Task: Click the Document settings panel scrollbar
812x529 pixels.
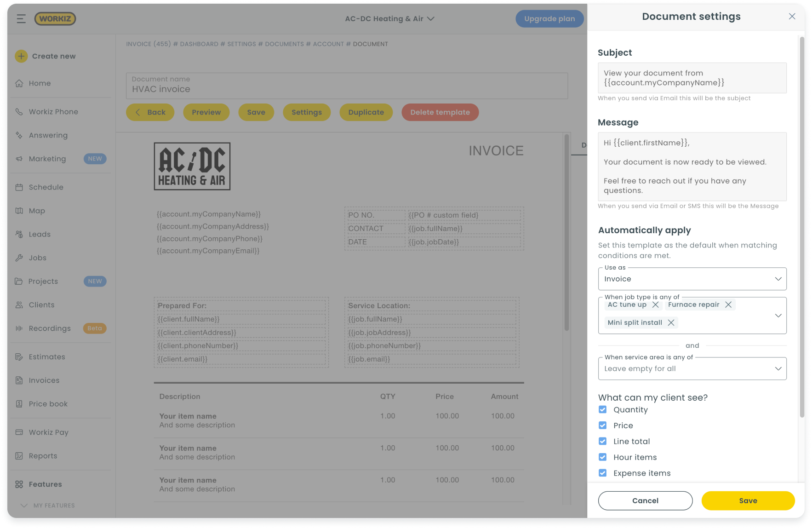Action: [x=802, y=227]
